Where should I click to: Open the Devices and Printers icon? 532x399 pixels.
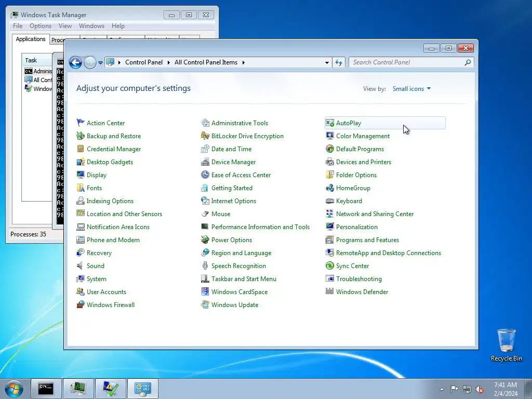pyautogui.click(x=330, y=162)
